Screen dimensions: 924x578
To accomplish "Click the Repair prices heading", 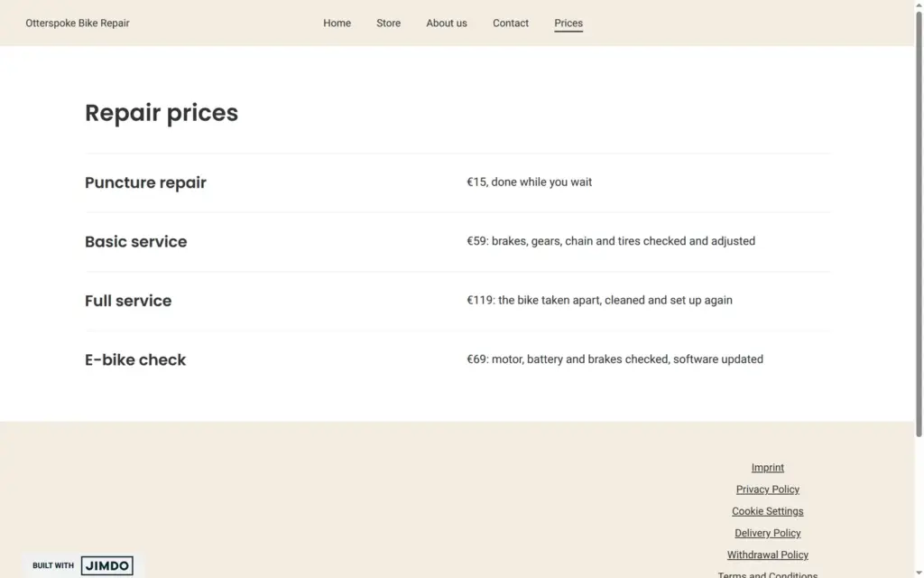I will coord(162,113).
